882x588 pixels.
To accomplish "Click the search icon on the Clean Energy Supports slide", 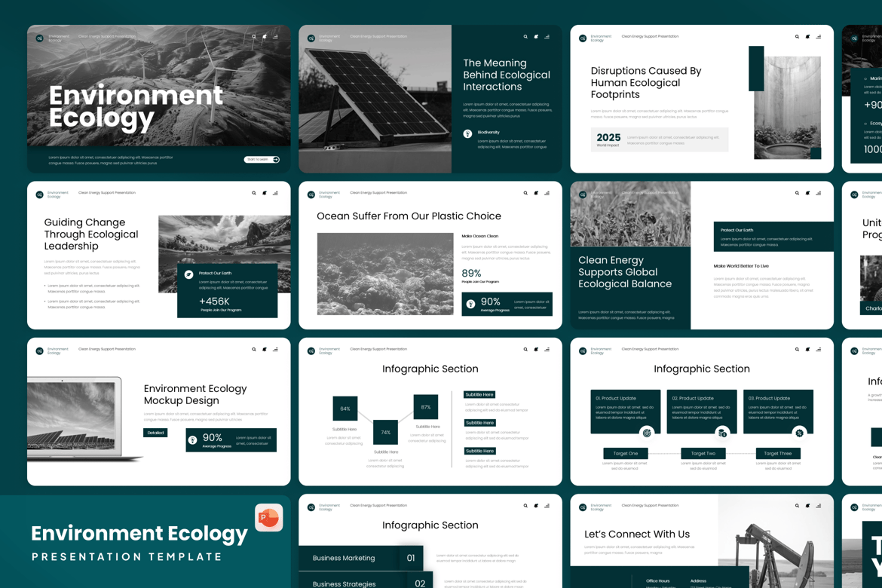I will [797, 193].
